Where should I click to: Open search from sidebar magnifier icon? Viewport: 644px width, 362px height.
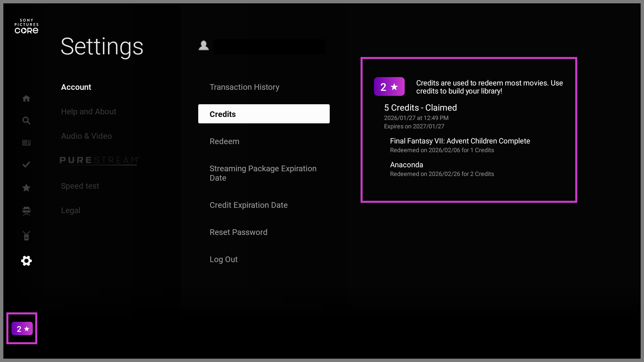(x=26, y=121)
